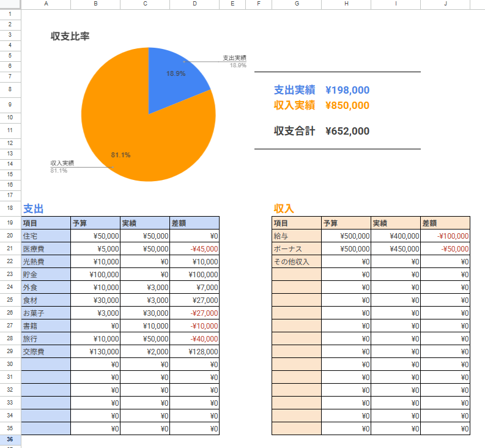Select the 交際費 item cell
The width and height of the screenshot is (485, 448).
(46, 351)
